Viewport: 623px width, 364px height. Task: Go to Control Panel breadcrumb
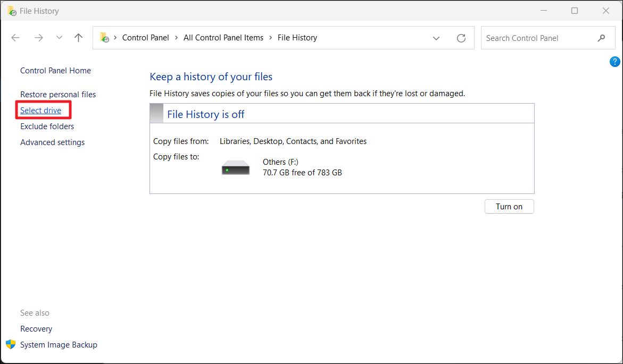coord(145,38)
